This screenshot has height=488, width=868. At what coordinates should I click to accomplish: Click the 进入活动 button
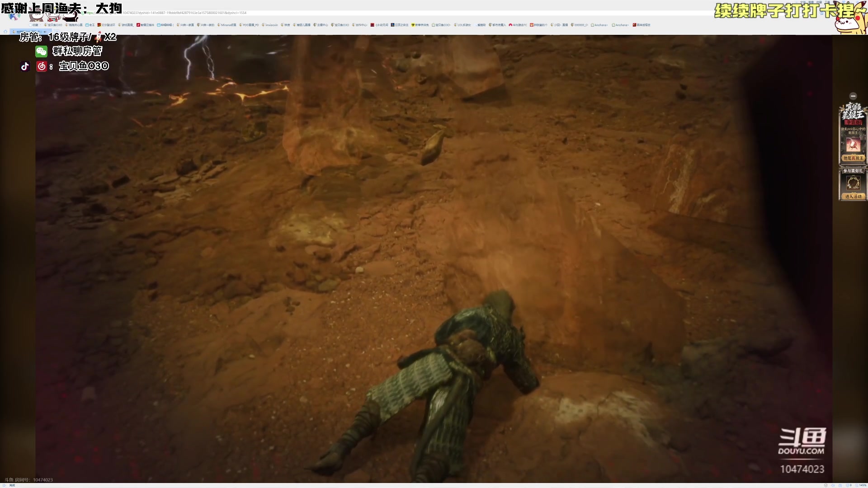point(853,197)
